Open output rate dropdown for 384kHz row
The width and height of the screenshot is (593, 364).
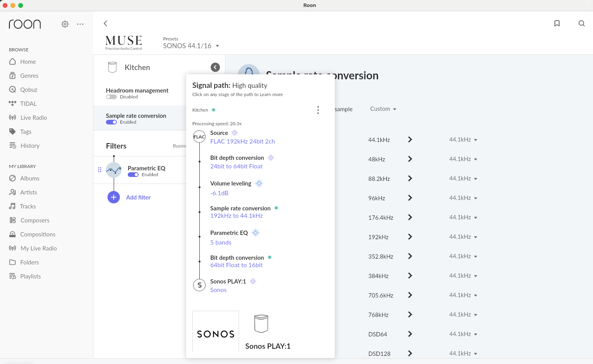tap(463, 276)
